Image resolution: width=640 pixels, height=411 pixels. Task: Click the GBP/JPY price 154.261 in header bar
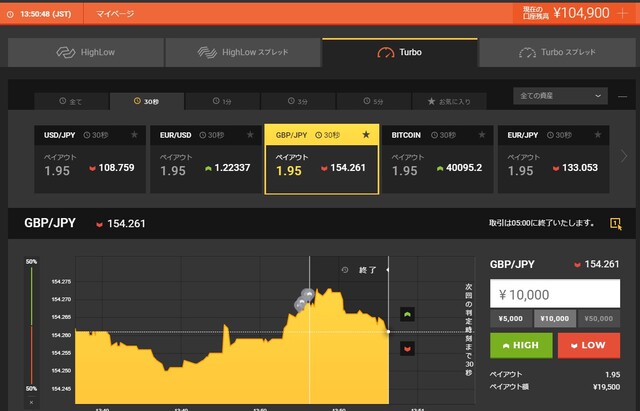pos(126,224)
